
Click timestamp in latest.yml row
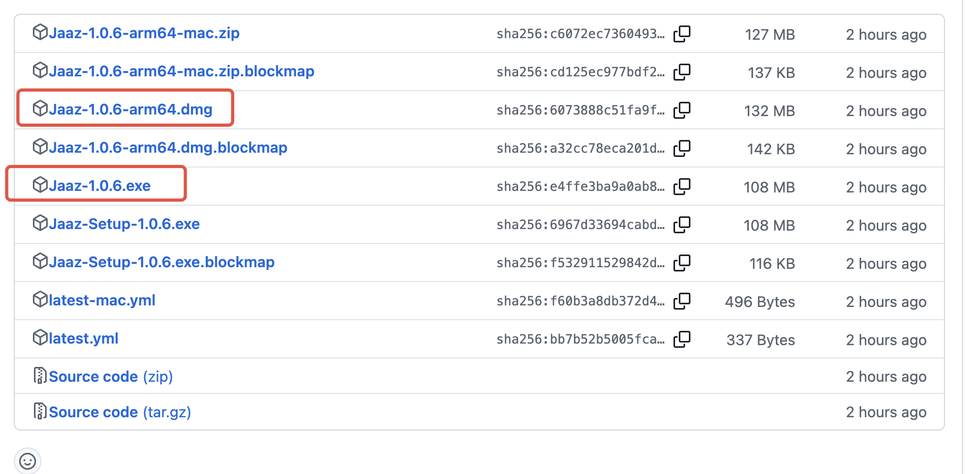click(886, 340)
